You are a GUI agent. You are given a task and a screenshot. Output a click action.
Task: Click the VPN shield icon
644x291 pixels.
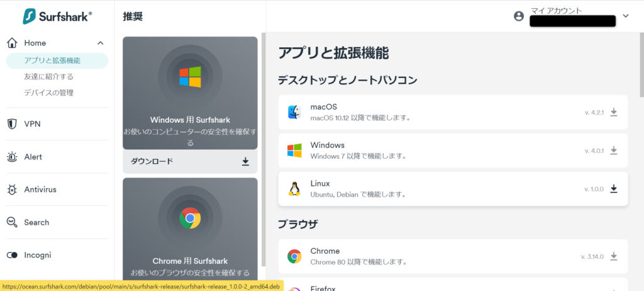(13, 124)
